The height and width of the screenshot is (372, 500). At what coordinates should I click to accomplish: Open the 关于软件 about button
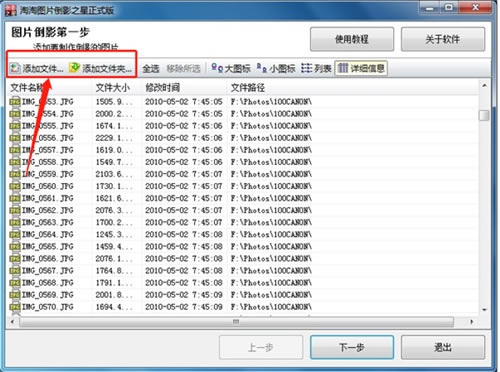point(443,39)
